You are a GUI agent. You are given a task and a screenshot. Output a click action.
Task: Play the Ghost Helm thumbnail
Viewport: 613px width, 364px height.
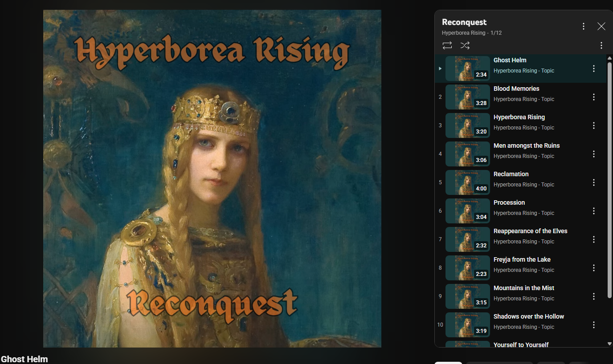coord(468,69)
